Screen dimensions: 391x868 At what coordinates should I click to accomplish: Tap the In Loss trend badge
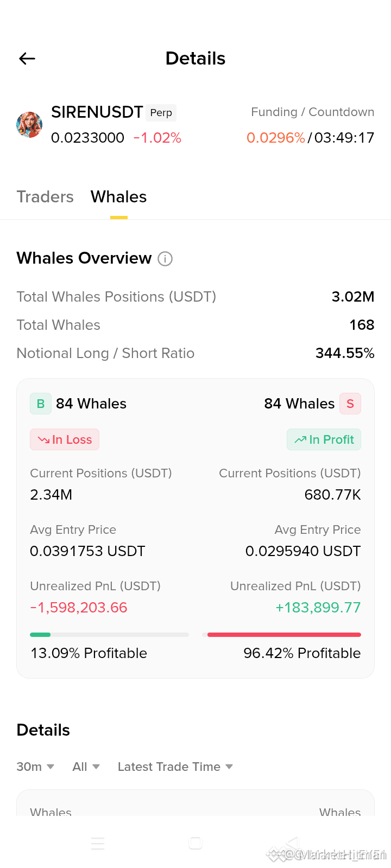(x=65, y=439)
